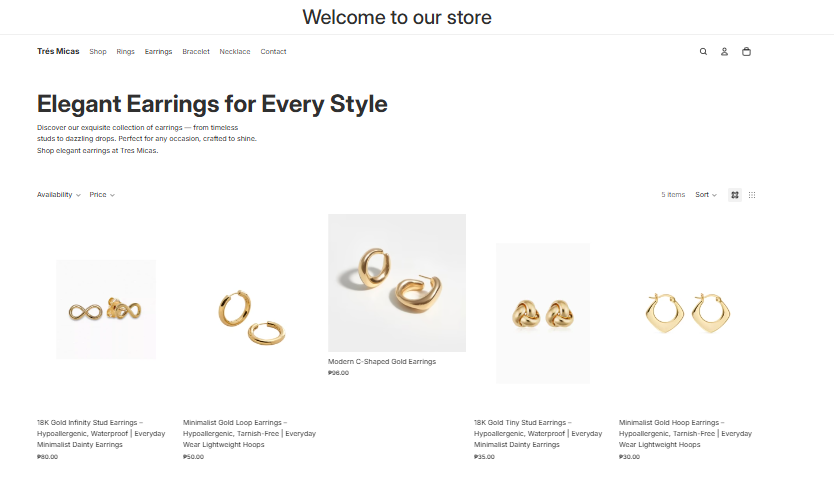The image size is (834, 497).
Task: Select the Minimalist Gold Hoop Earrings image
Action: click(689, 314)
